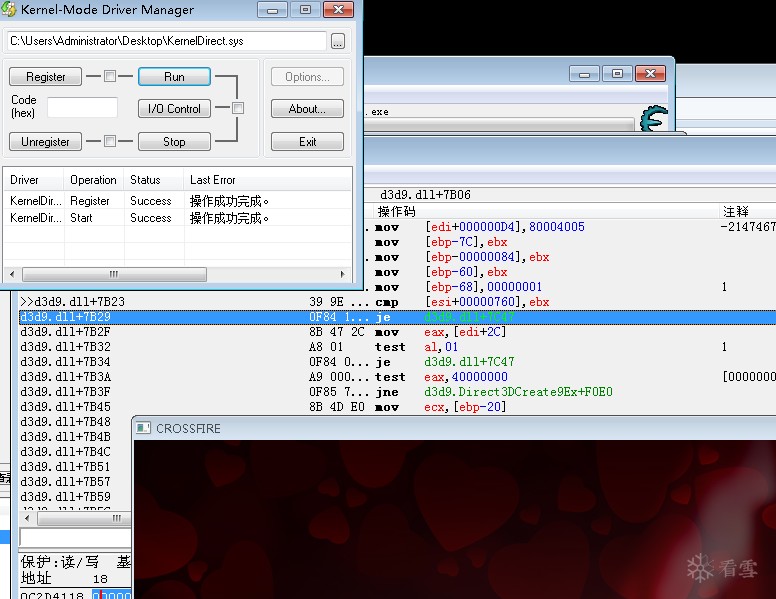The image size is (776, 599).
Task: Select disassembly row d3d9.dll+7B48
Action: (x=65, y=422)
